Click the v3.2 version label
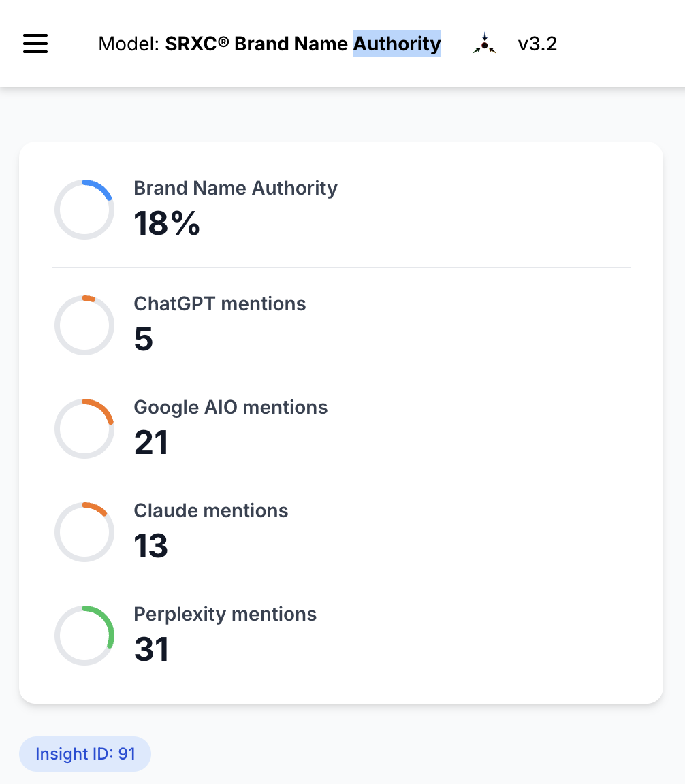Screen dimensions: 685x784 537,44
